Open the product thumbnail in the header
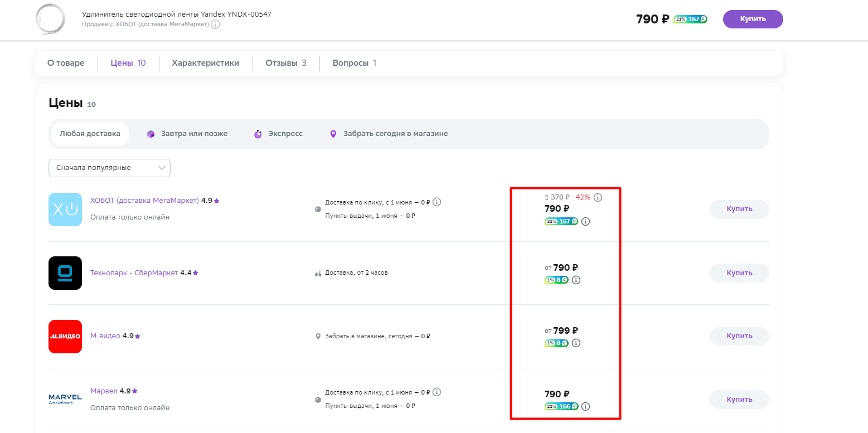868x433 pixels. [x=52, y=20]
